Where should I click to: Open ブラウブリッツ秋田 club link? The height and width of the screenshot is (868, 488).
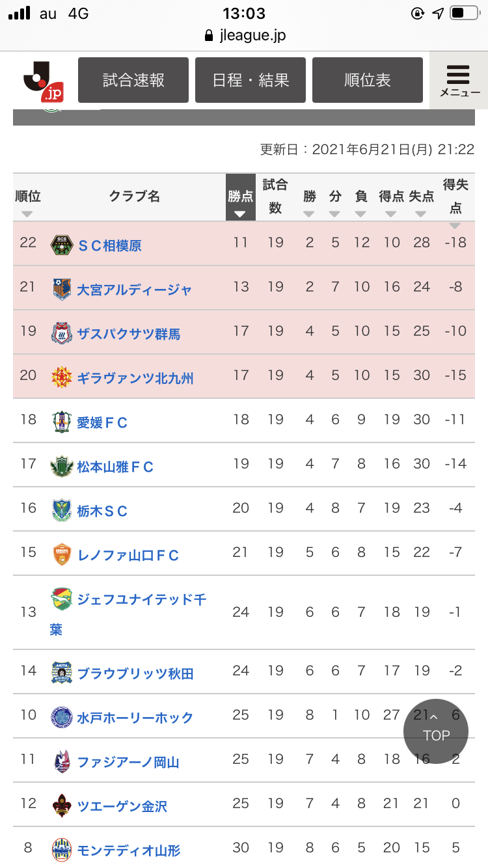coord(135,674)
